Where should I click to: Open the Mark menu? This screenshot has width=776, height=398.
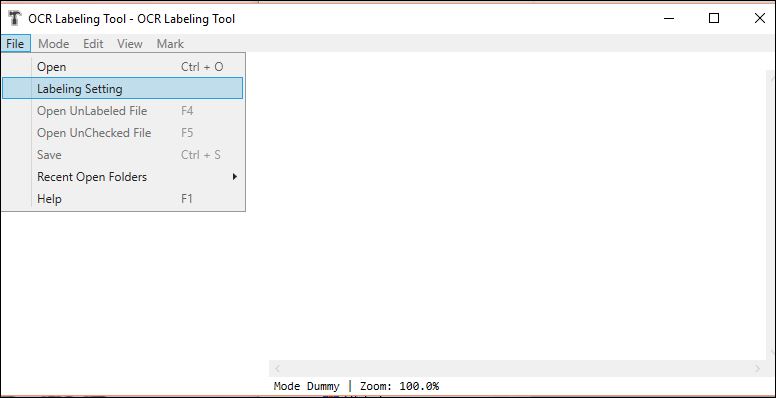click(170, 44)
